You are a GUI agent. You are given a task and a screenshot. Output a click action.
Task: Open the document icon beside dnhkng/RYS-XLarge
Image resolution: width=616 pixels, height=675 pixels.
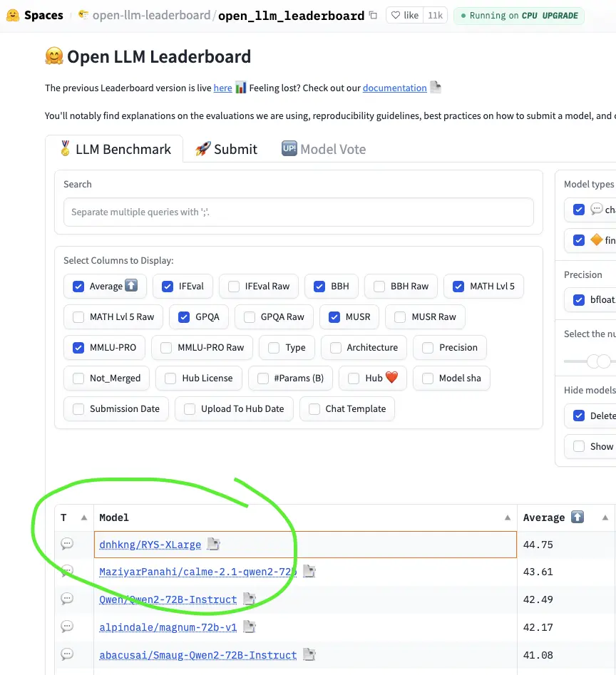213,544
